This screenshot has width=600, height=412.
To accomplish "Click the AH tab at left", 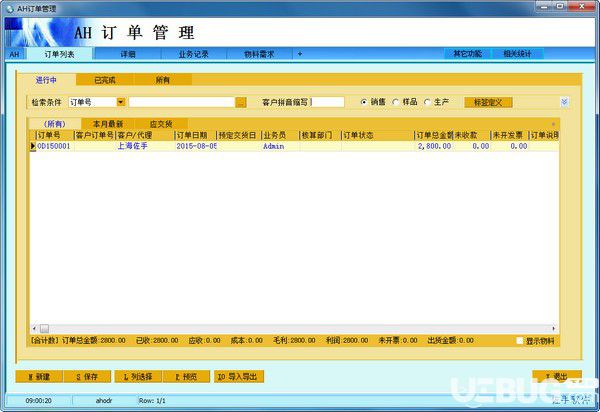I will (15, 54).
